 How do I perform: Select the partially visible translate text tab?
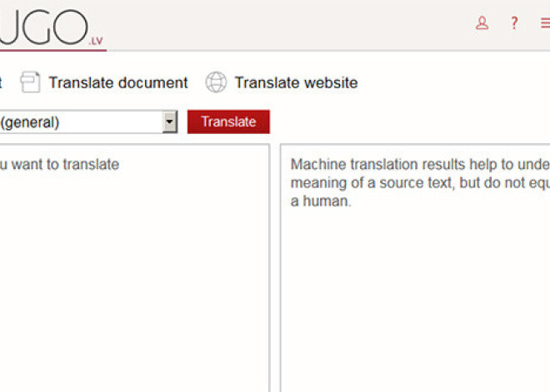2,82
